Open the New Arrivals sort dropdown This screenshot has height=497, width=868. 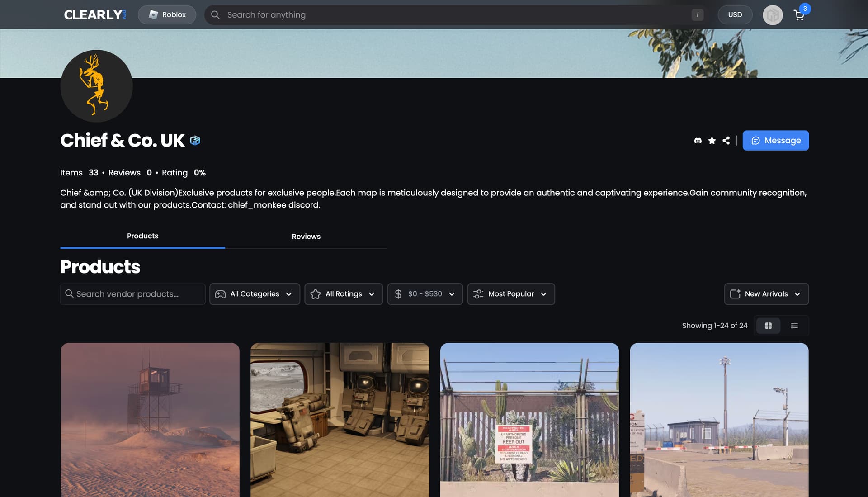click(x=766, y=294)
